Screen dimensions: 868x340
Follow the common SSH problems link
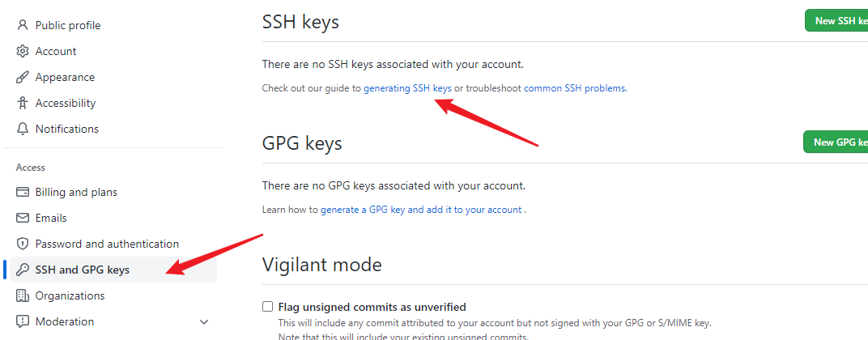pos(575,88)
